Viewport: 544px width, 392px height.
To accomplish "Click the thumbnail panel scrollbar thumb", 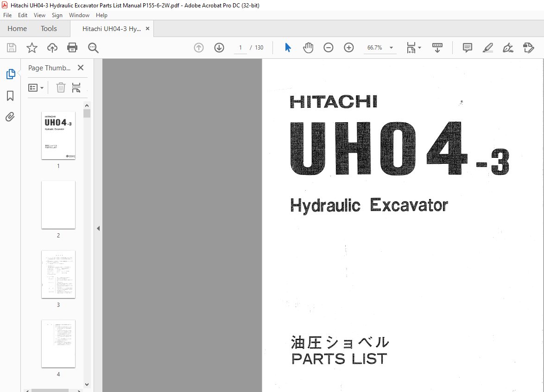I will click(x=87, y=113).
